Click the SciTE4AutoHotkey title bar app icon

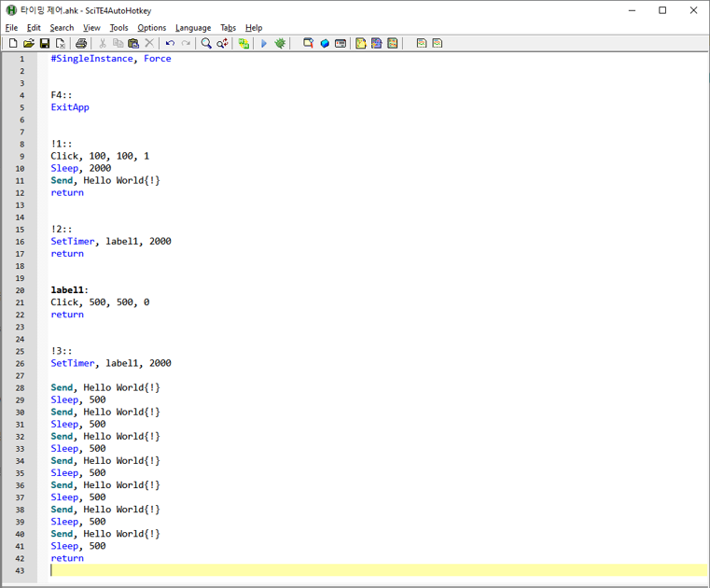pos(11,10)
